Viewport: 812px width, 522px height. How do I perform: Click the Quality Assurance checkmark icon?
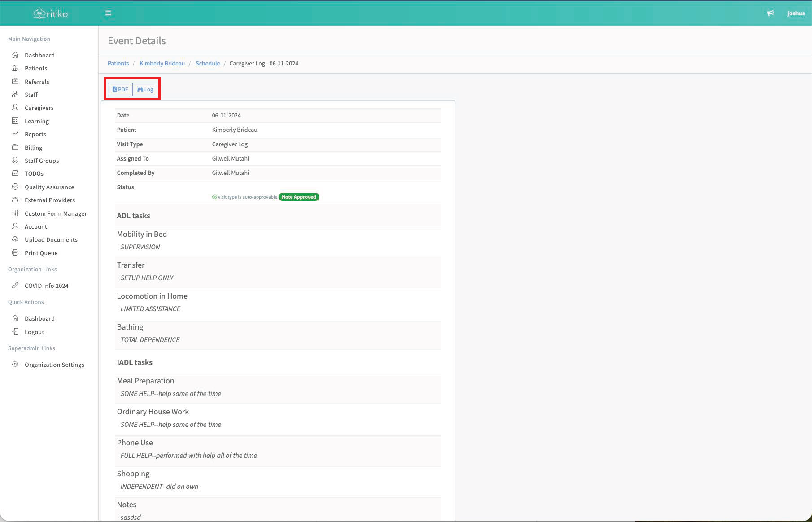tap(15, 187)
